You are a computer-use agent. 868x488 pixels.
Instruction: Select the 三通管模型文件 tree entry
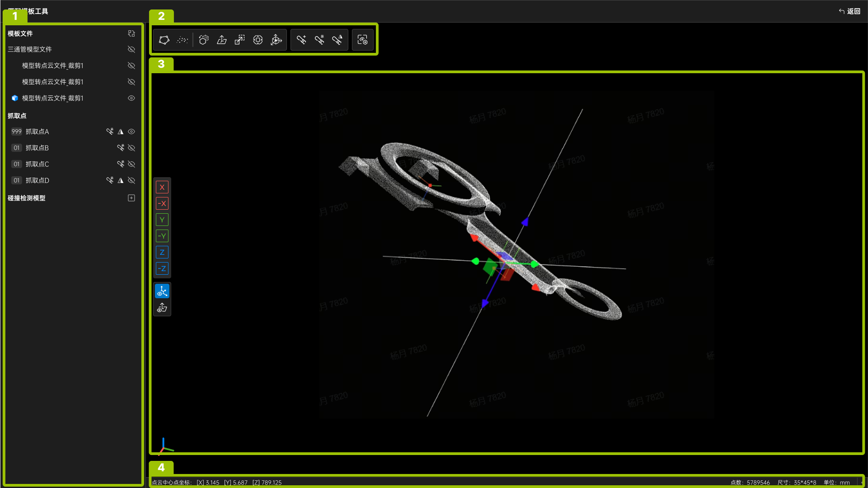point(30,49)
